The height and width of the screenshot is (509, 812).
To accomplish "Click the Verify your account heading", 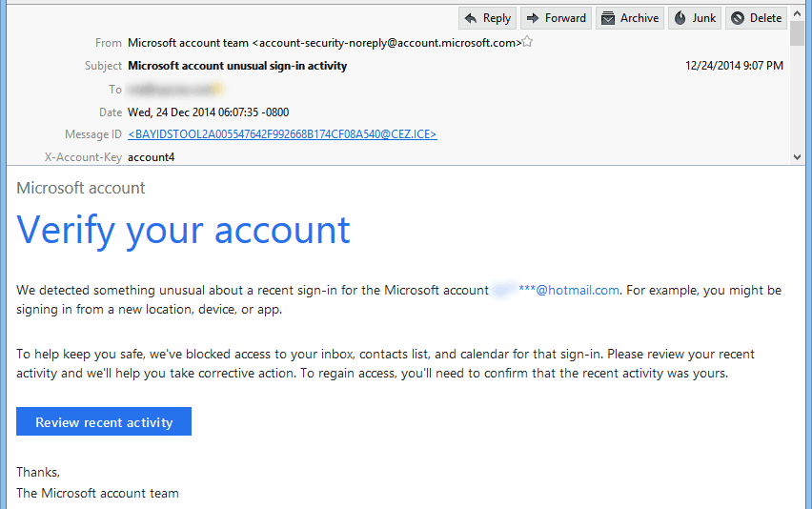I will 184,231.
